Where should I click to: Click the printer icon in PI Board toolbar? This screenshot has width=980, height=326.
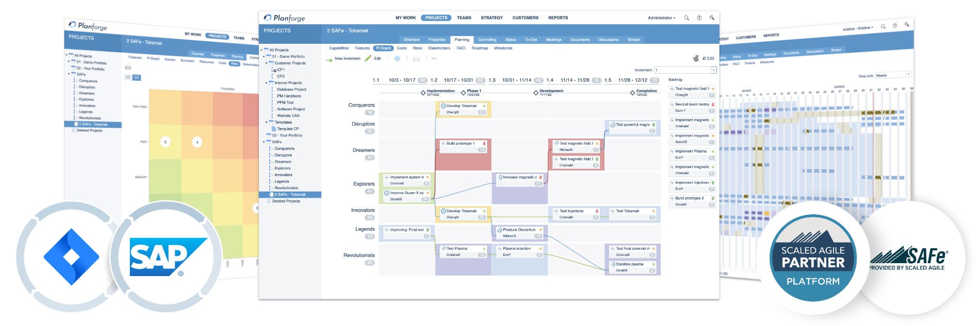(x=416, y=59)
